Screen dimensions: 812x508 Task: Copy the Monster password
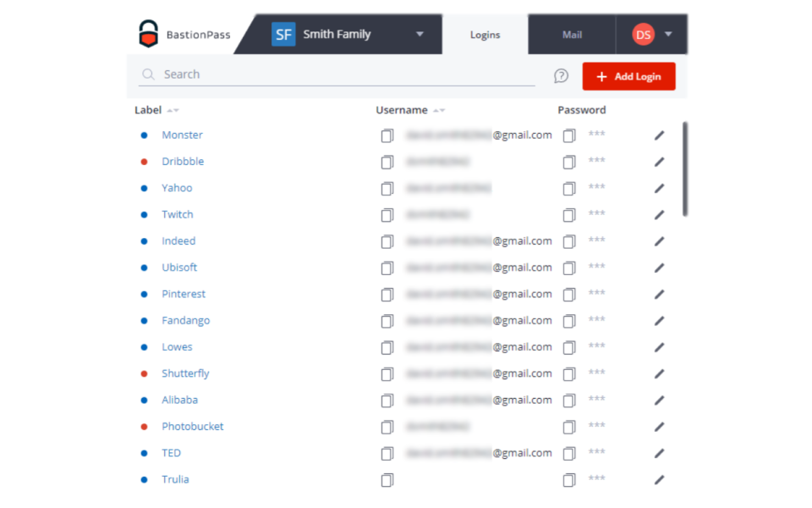pos(568,135)
